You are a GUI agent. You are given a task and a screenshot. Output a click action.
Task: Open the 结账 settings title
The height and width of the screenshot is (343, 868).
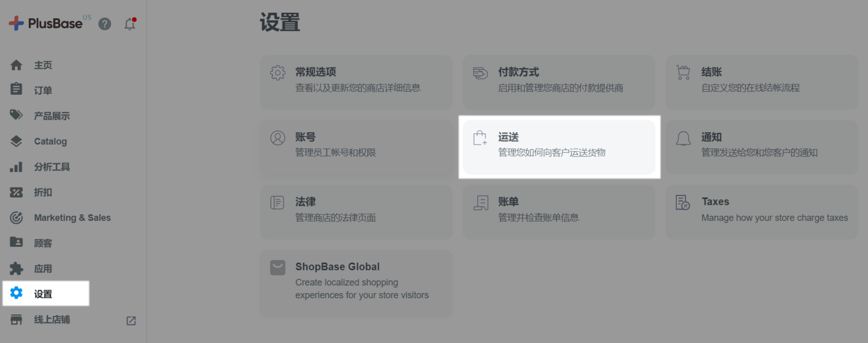coord(712,72)
